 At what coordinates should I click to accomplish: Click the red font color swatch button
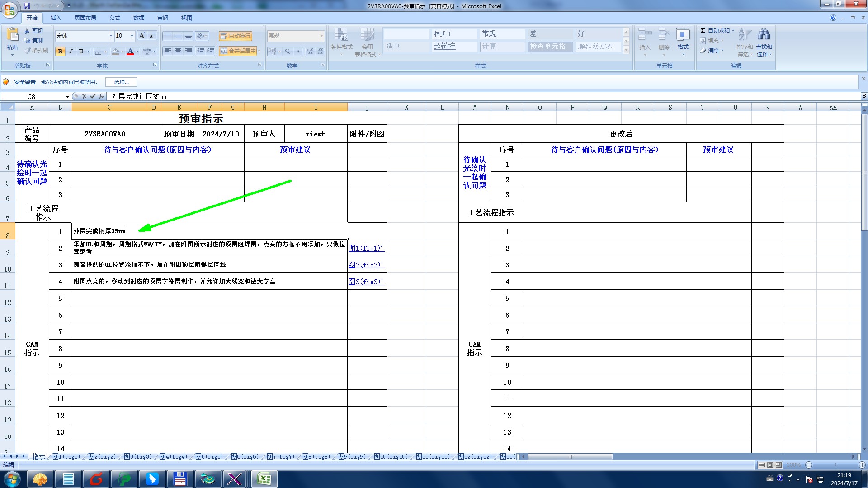pyautogui.click(x=130, y=52)
